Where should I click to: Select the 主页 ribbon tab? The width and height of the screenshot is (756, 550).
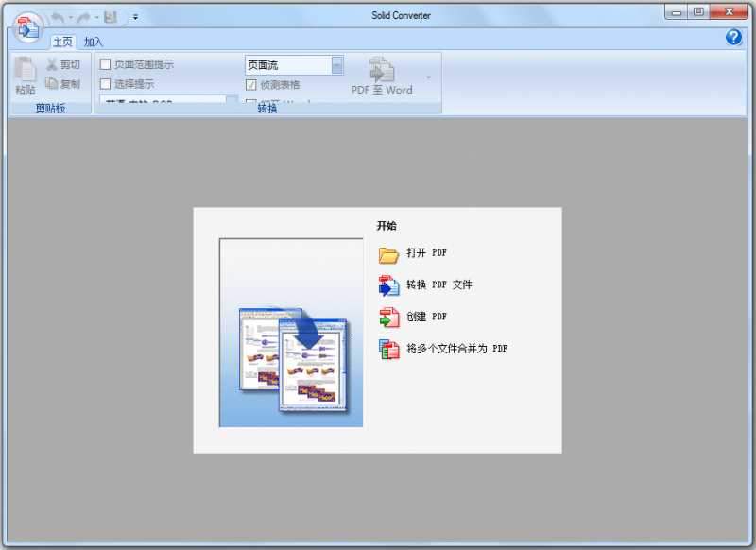(62, 42)
